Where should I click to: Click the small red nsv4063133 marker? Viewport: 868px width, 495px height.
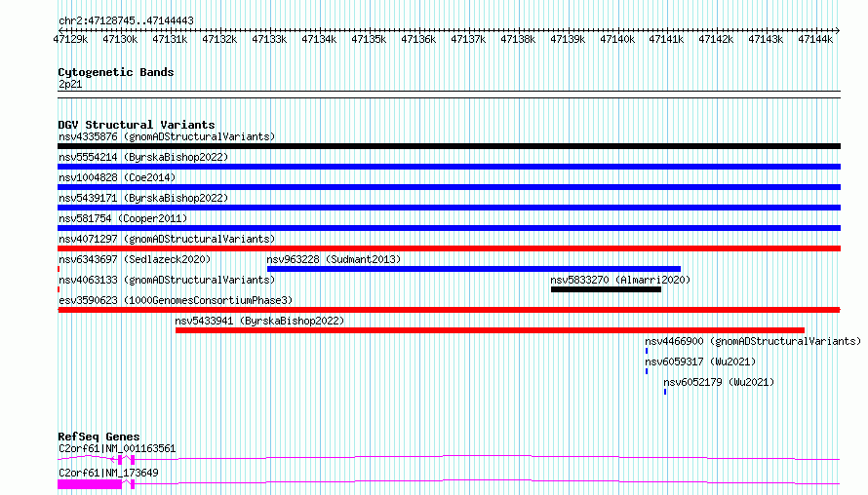point(59,289)
